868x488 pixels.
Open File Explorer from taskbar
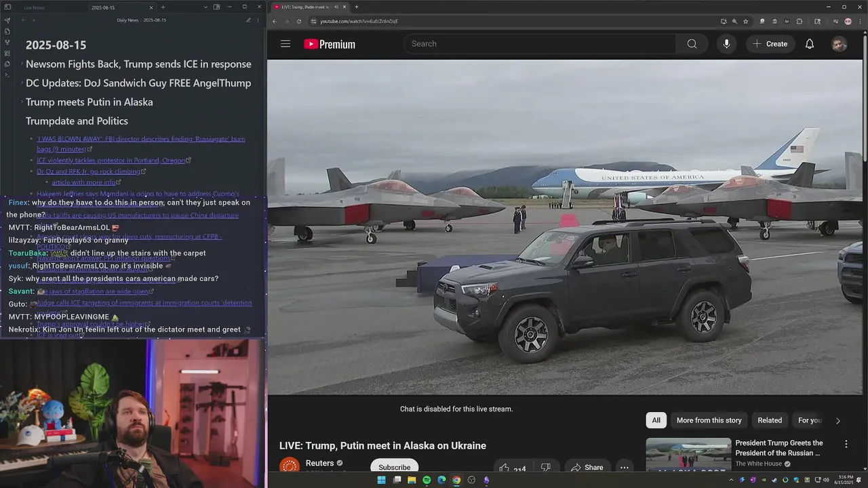[412, 480]
